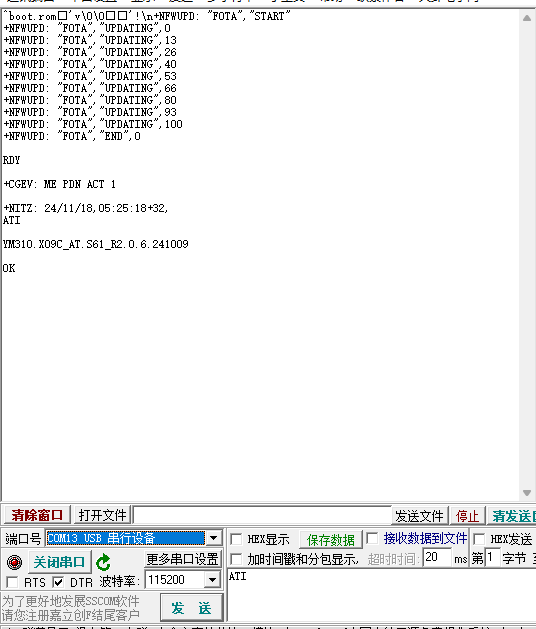The width and height of the screenshot is (536, 629).
Task: Toggle the HEX发送 checkbox
Action: pyautogui.click(x=479, y=539)
